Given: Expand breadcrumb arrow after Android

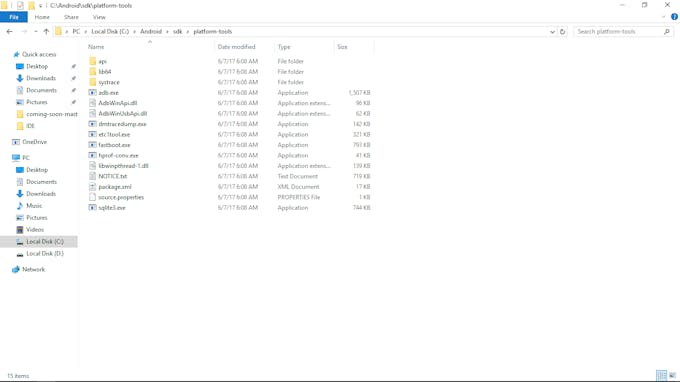Looking at the screenshot, I should pos(167,32).
